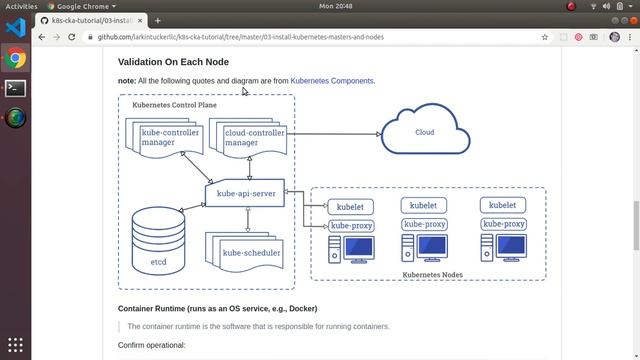
Task: View site security padlock info
Action: (90, 37)
